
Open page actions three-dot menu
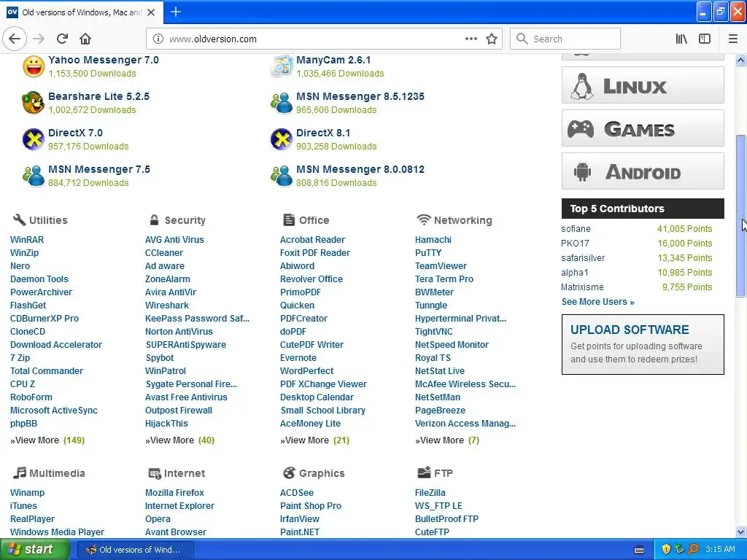point(471,39)
